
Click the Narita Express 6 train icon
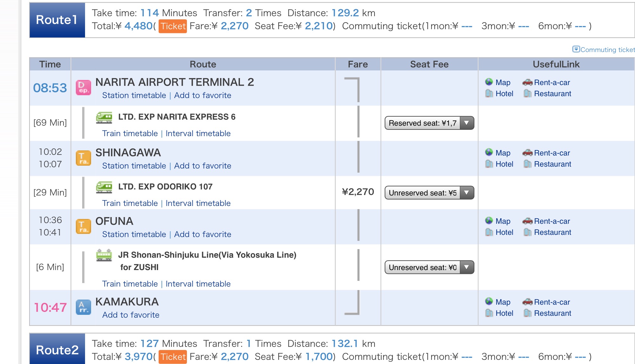click(x=104, y=117)
